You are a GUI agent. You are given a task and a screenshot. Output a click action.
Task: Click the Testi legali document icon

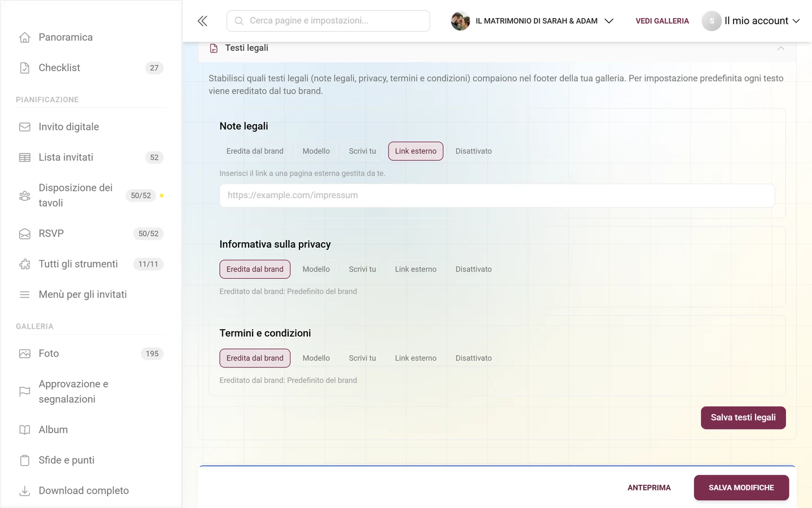(214, 49)
